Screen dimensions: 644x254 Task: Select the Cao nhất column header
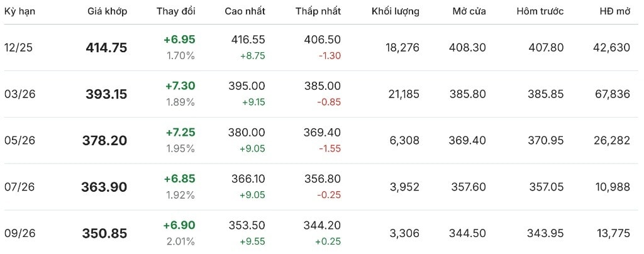245,11
